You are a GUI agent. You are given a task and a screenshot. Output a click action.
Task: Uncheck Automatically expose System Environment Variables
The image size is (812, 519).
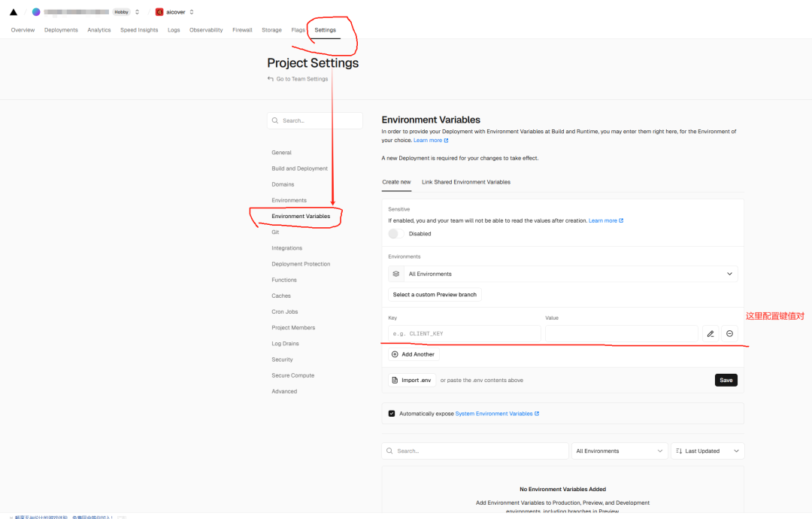[x=392, y=414]
